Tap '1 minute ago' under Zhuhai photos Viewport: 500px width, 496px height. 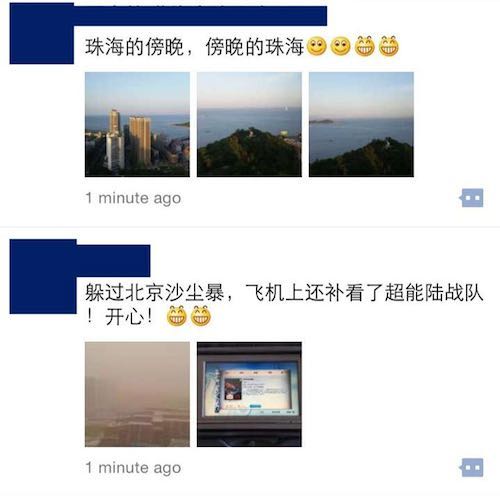coord(133,198)
